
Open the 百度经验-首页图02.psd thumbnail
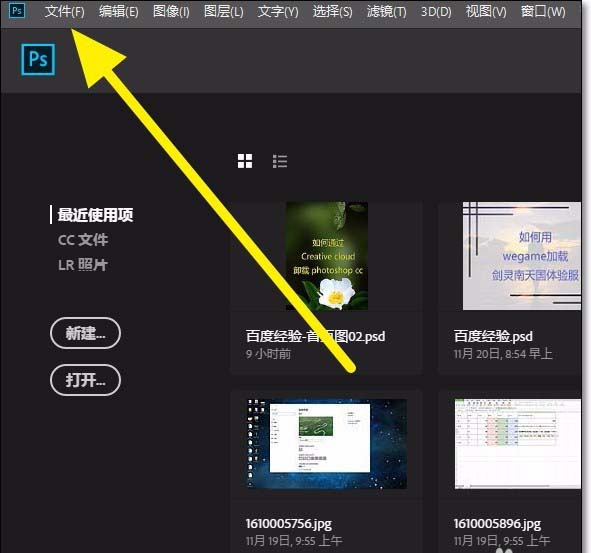[327, 256]
